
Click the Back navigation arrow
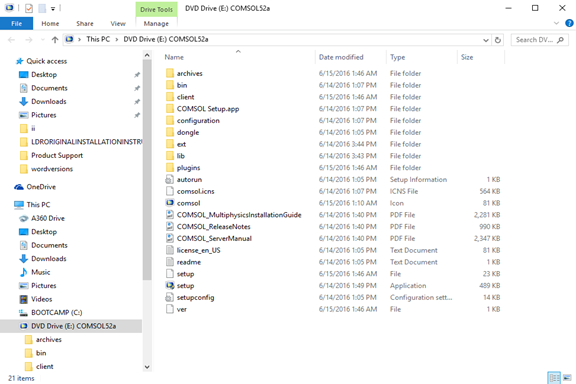[11, 40]
